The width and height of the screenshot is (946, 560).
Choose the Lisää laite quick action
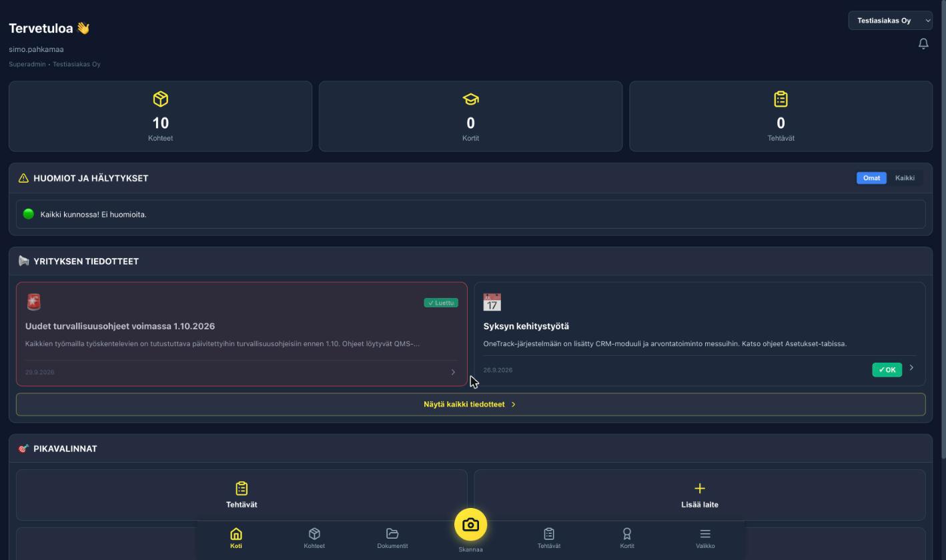[699, 495]
